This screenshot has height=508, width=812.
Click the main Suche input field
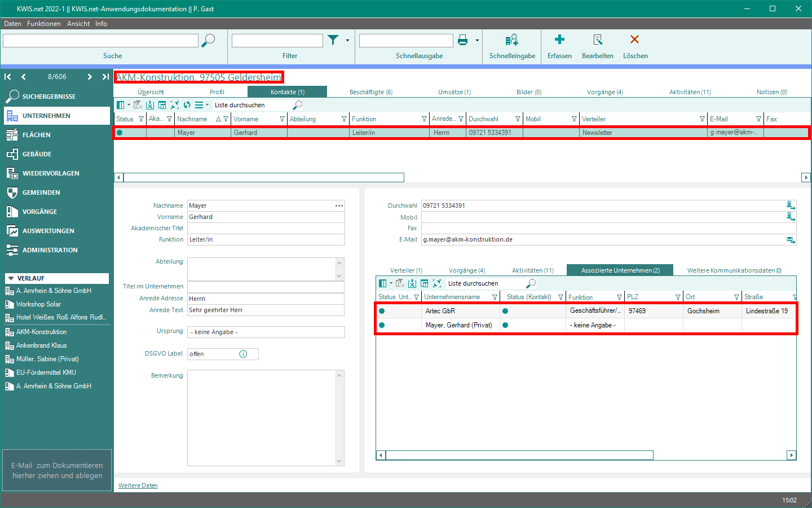point(100,41)
